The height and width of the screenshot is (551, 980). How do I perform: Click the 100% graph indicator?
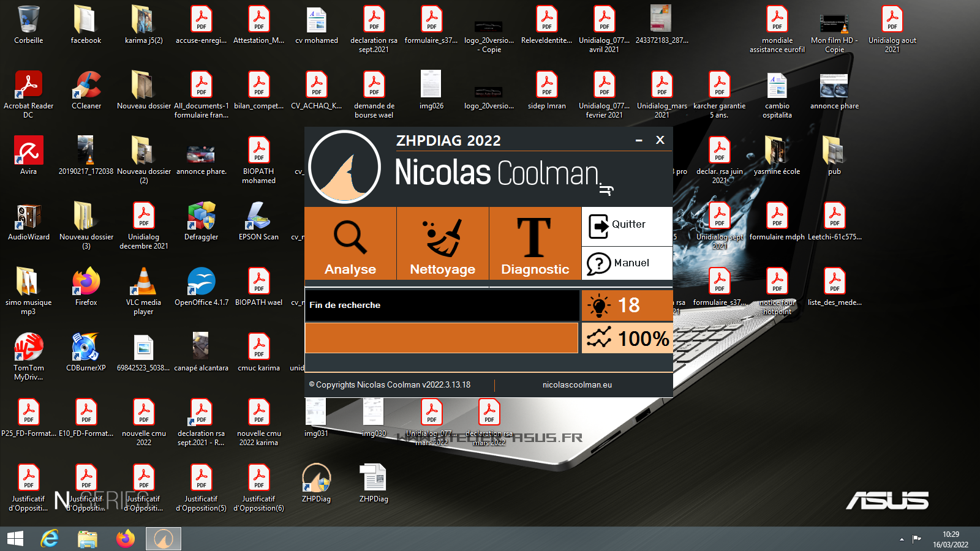click(x=627, y=339)
